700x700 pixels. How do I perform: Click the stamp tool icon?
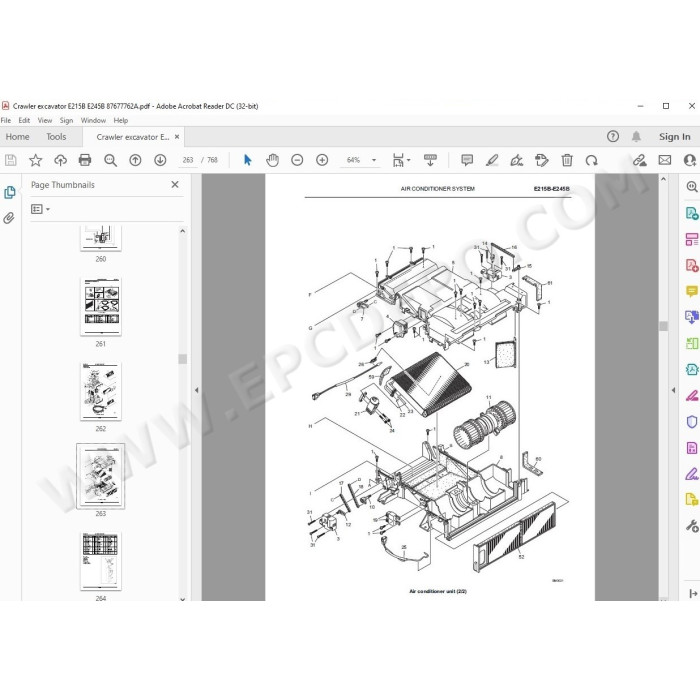(542, 160)
